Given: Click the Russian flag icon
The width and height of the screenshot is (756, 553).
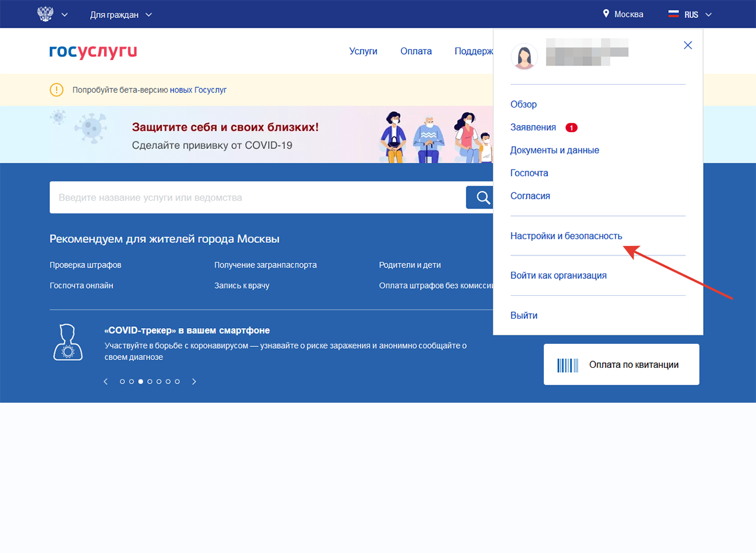Looking at the screenshot, I should click(x=674, y=14).
